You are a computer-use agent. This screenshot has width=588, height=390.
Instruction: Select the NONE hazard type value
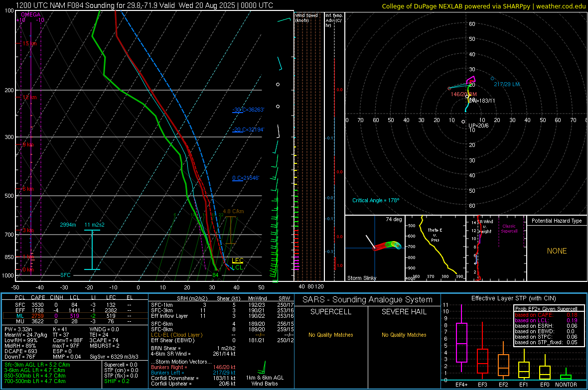(x=557, y=251)
